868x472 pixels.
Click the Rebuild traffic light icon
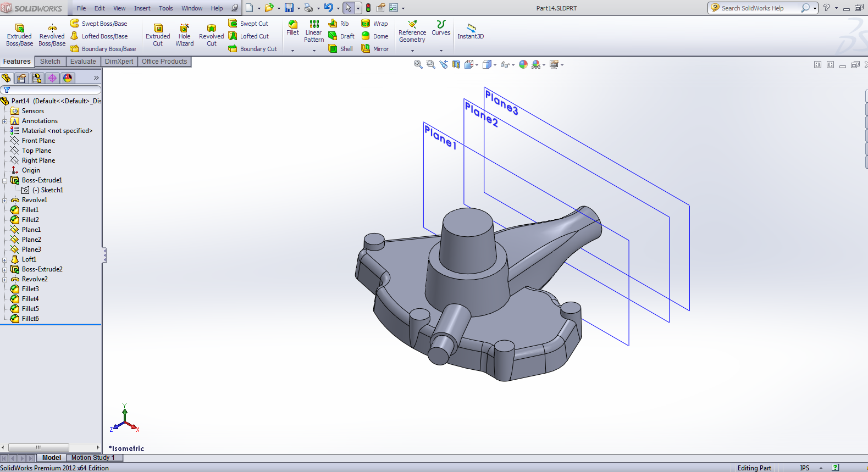click(x=368, y=8)
